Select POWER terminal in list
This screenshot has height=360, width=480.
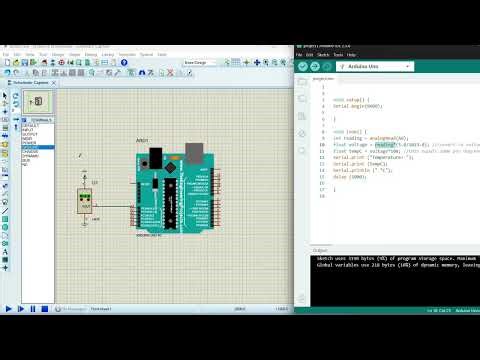(38, 143)
